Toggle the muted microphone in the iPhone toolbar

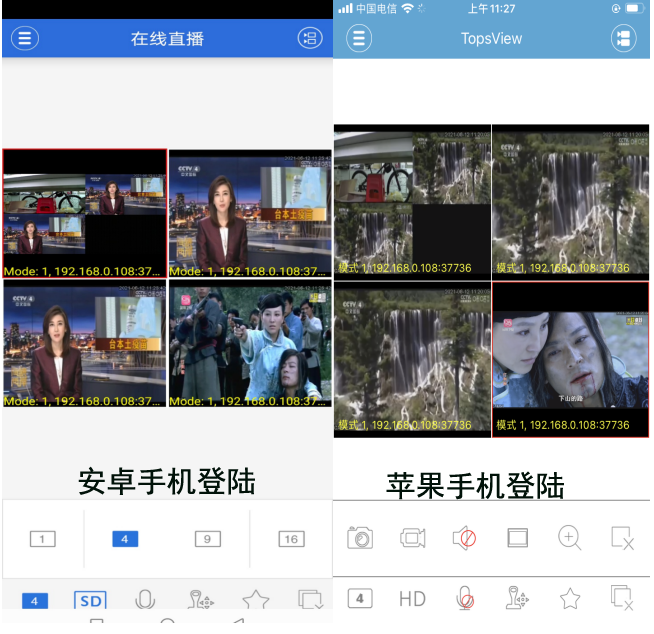click(464, 598)
